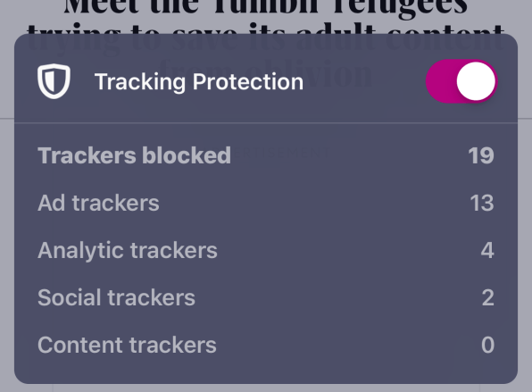Open the Trackers blocked summary row
The image size is (532, 392).
coord(266,155)
